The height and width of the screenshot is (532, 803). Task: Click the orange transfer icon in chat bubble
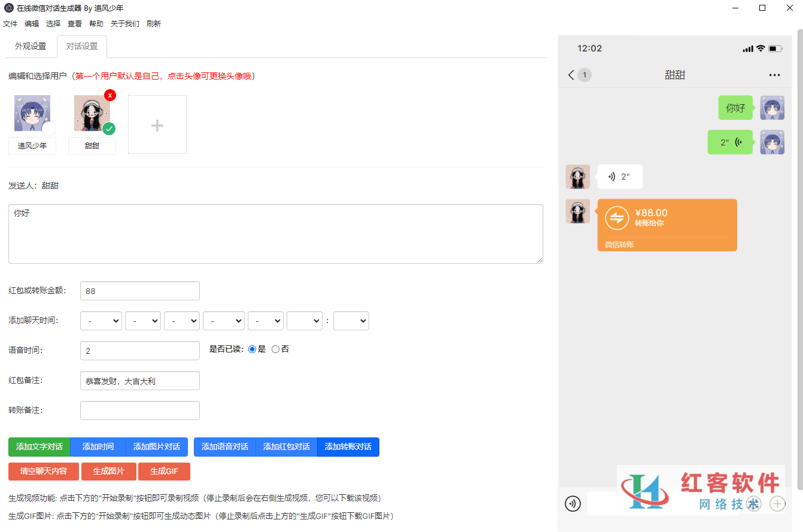click(x=616, y=218)
